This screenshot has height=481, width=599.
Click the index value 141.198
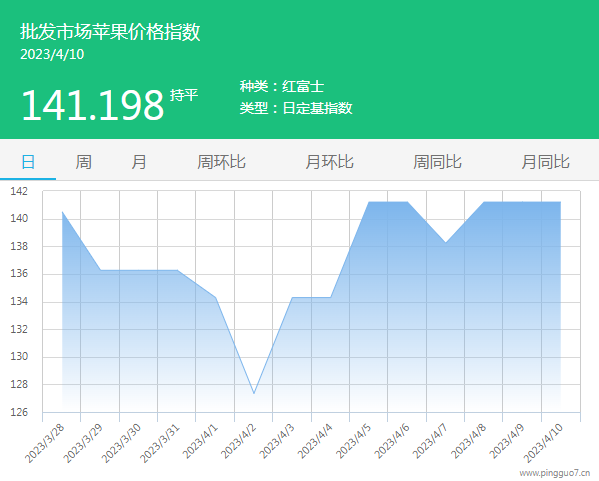click(x=92, y=105)
